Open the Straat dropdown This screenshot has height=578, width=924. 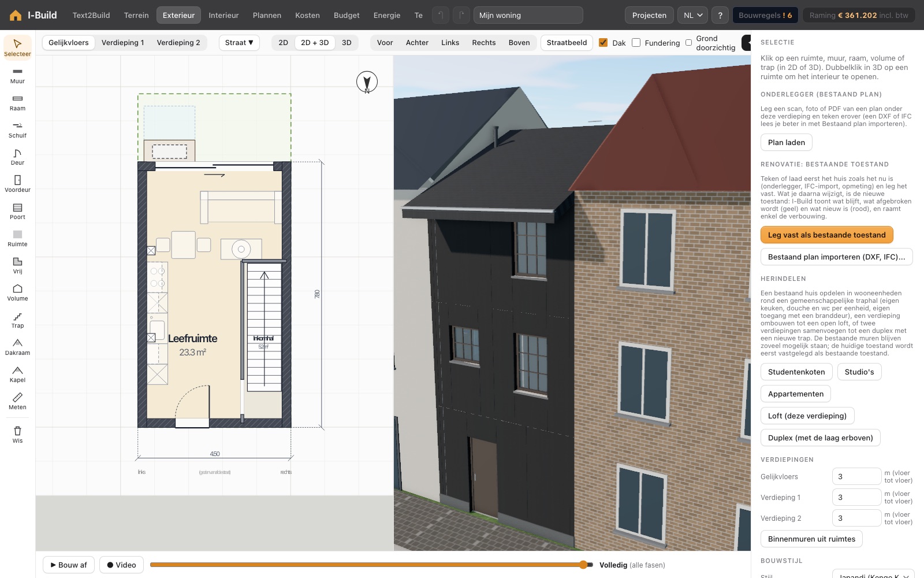[x=239, y=42]
